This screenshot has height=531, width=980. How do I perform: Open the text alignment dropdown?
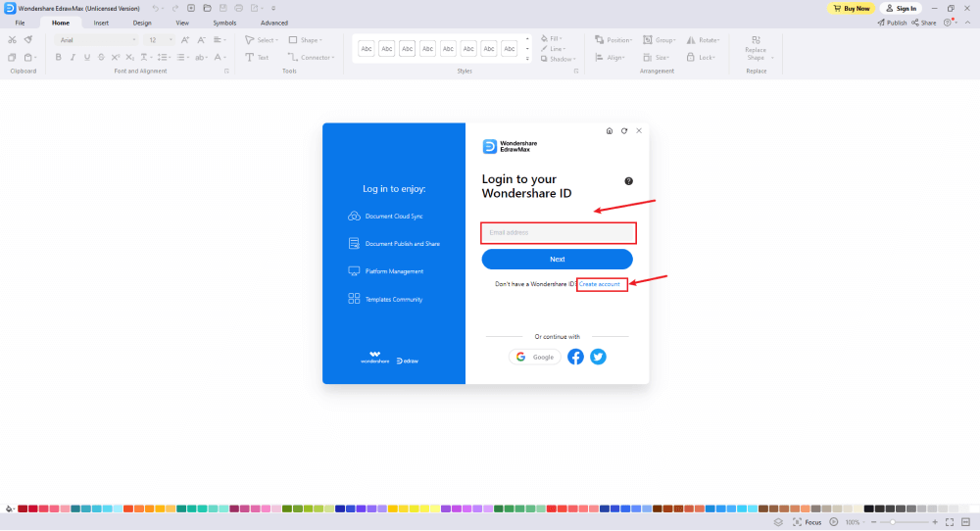pyautogui.click(x=220, y=40)
